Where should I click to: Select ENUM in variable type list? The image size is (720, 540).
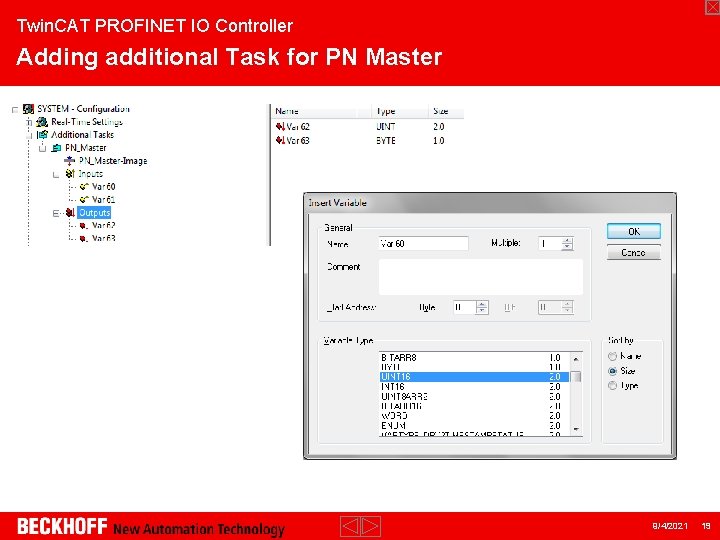(474, 426)
